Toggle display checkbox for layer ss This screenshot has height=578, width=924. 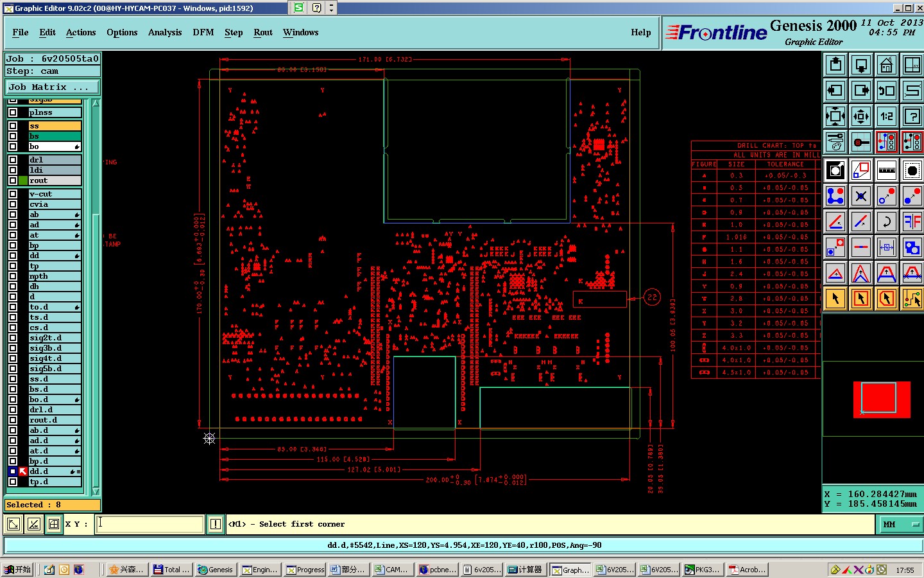pyautogui.click(x=13, y=126)
